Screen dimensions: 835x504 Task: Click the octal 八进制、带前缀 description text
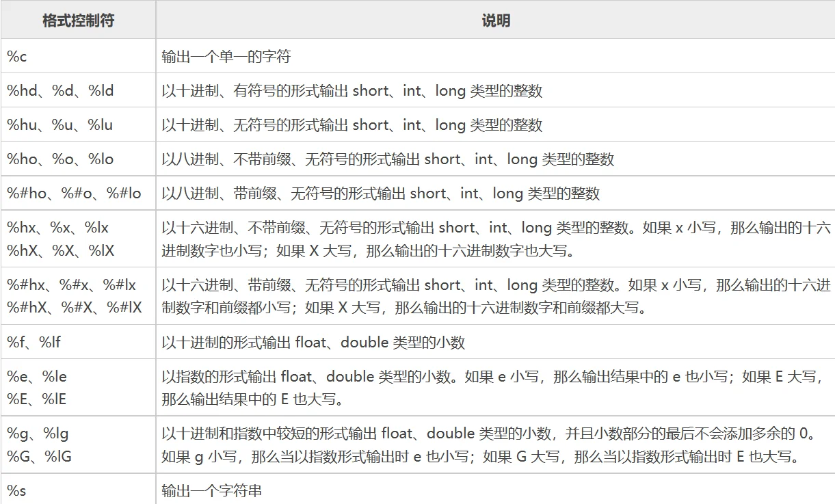coord(380,193)
